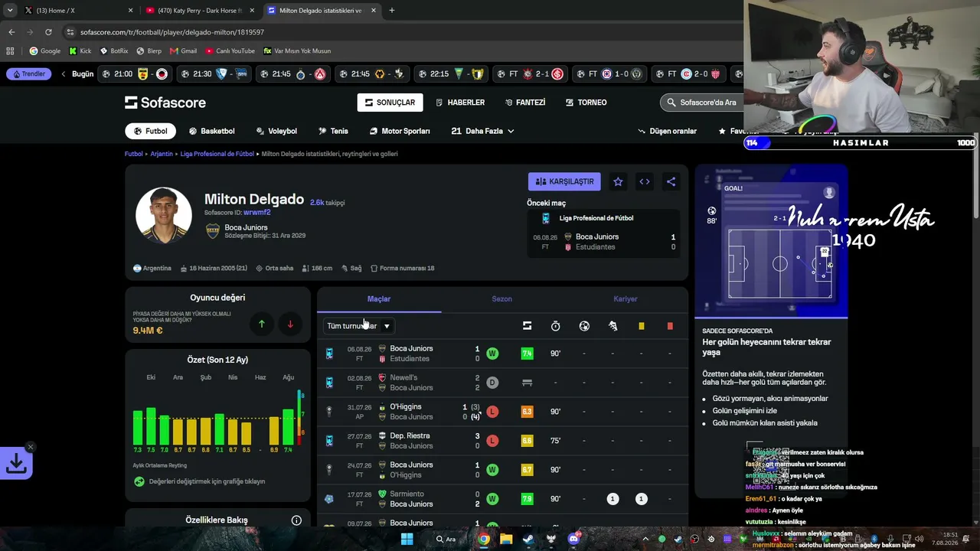This screenshot has height=551, width=980.
Task: Click the browser address bar URL
Action: point(172,32)
